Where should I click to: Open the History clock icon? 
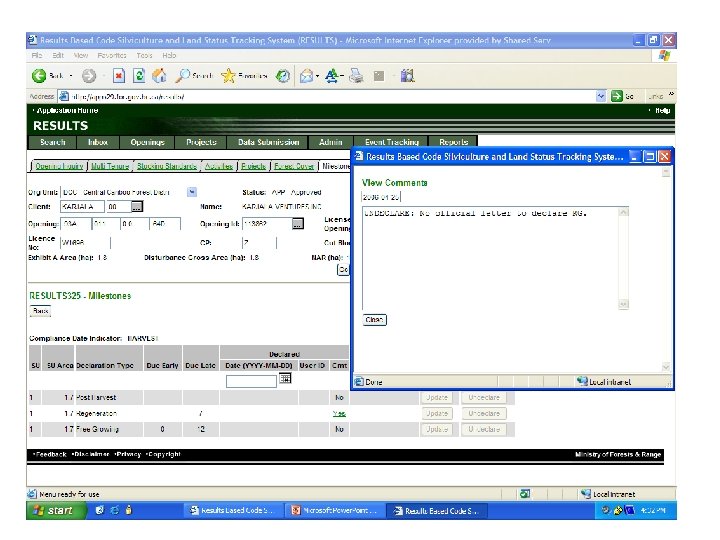[282, 76]
